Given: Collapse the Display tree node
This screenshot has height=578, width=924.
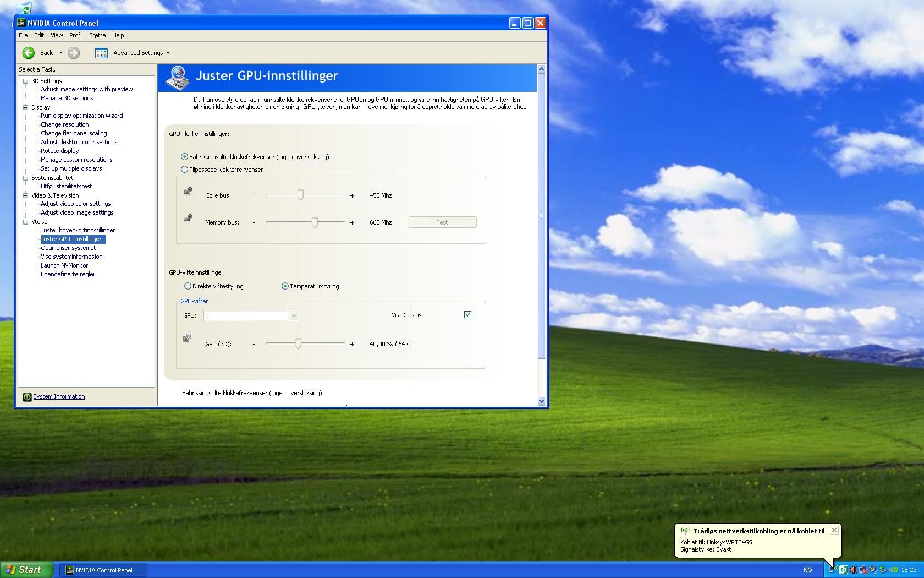Looking at the screenshot, I should click(25, 107).
